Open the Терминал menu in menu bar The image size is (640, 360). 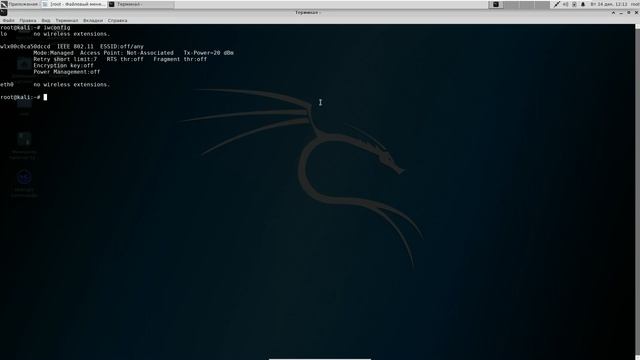pyautogui.click(x=67, y=20)
